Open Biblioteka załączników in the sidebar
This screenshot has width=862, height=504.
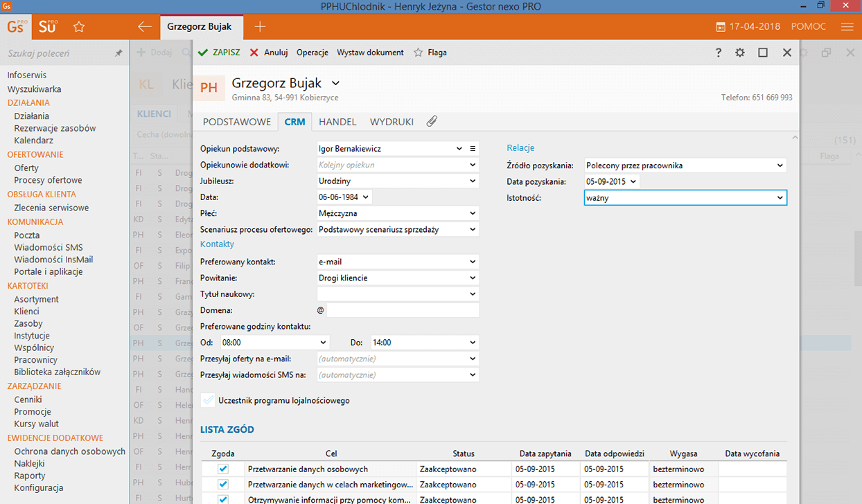click(x=58, y=372)
